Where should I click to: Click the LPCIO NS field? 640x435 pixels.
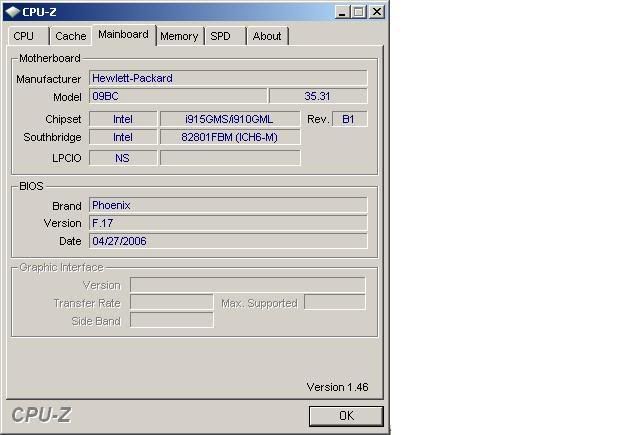(123, 158)
